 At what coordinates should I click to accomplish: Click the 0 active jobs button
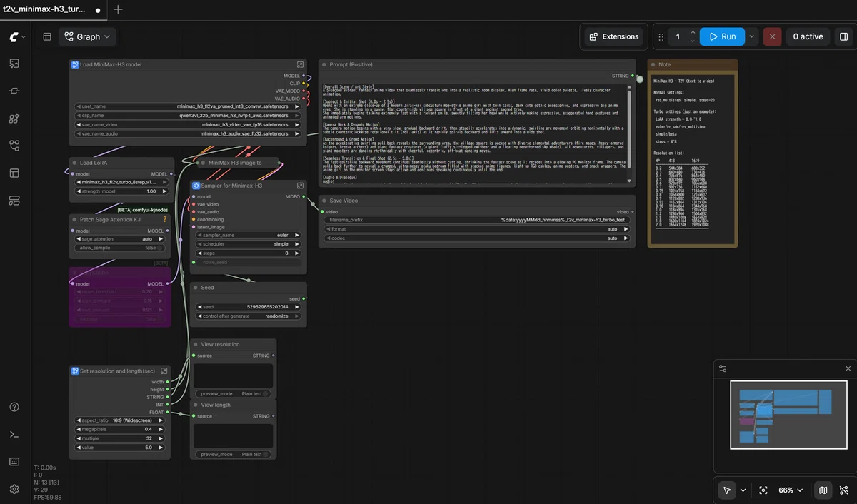(807, 36)
